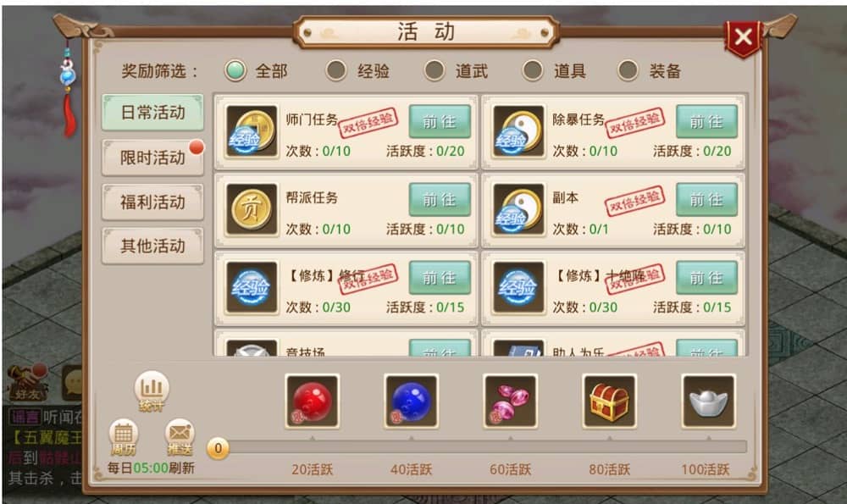This screenshot has width=847, height=504.
Task: Claim the red orb 20活跃 reward
Action: coord(313,402)
